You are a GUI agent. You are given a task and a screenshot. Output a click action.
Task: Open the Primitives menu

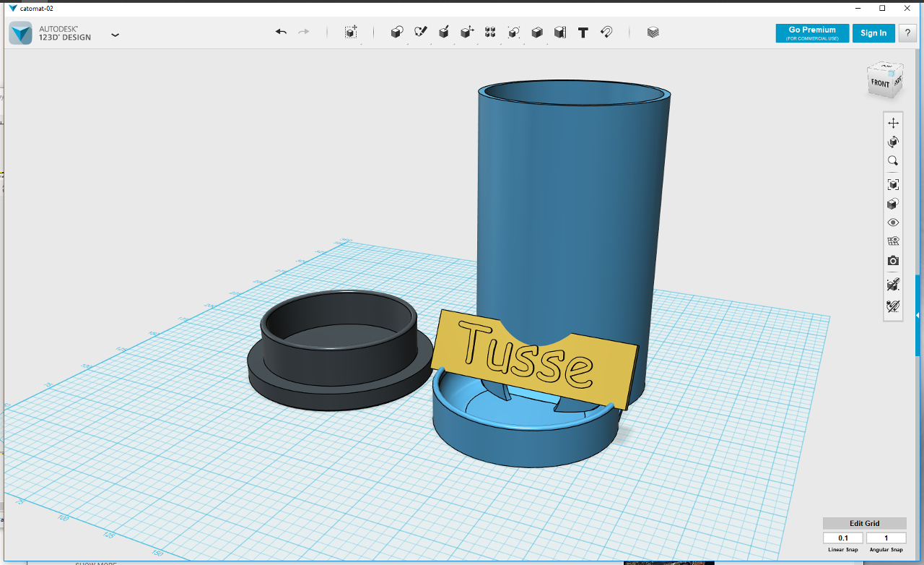[x=396, y=33]
